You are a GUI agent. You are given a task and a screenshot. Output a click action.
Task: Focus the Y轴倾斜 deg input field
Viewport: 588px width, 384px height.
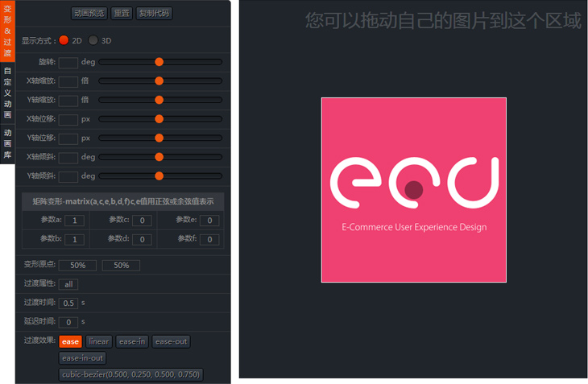click(68, 176)
